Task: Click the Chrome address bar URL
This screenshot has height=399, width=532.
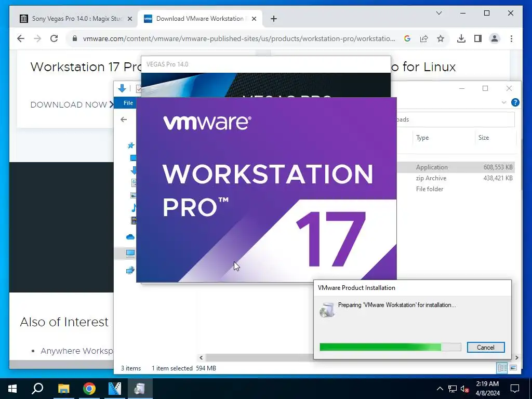Action: (x=239, y=38)
